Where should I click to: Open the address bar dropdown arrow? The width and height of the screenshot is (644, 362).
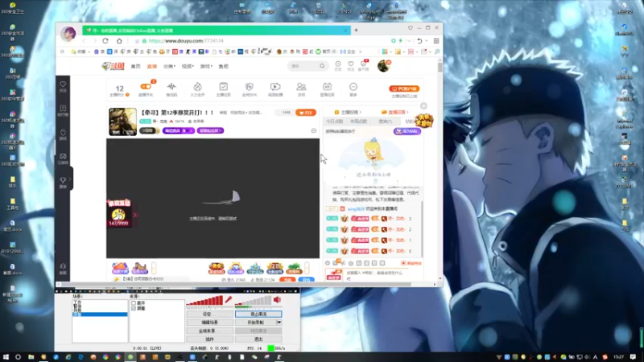coord(409,41)
